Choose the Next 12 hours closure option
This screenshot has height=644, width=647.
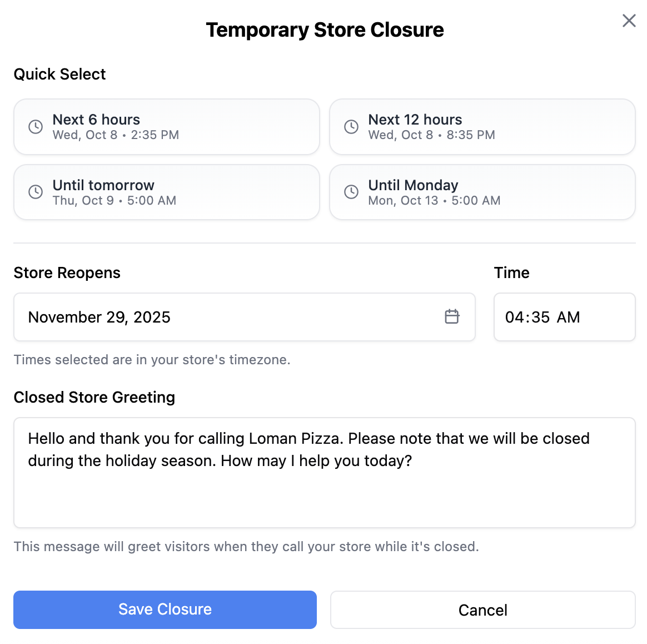point(482,127)
